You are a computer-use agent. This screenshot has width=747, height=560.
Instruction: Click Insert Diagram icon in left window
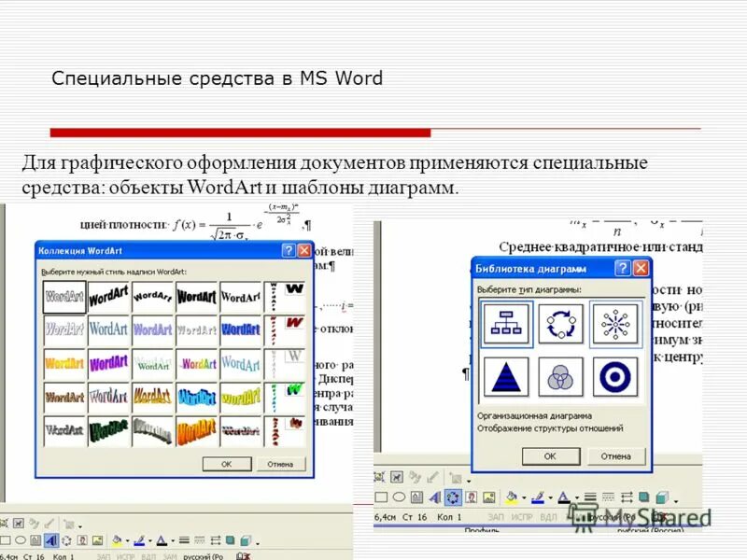pos(66,540)
